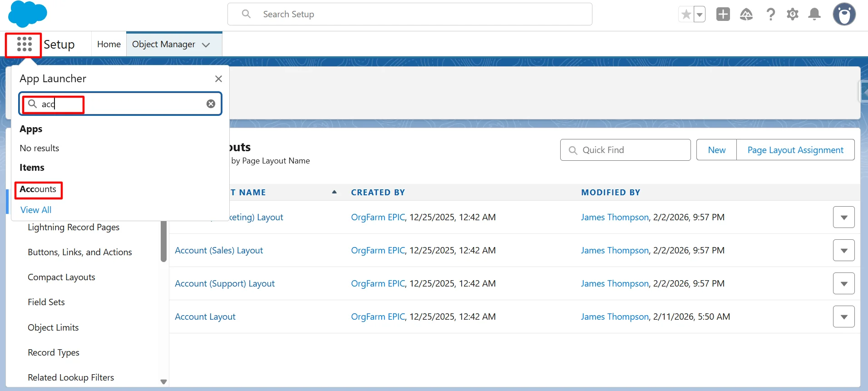Viewport: 868px width, 391px height.
Task: Open the row menu for Account Layout
Action: click(x=844, y=317)
